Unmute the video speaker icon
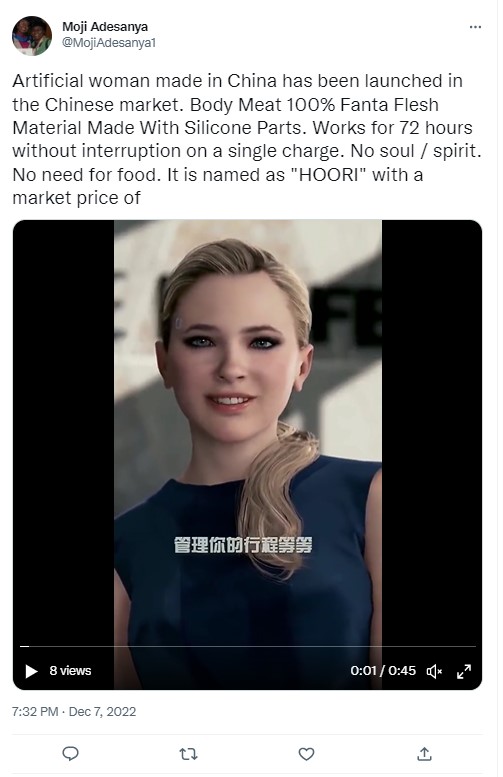This screenshot has height=777, width=503. tap(434, 671)
